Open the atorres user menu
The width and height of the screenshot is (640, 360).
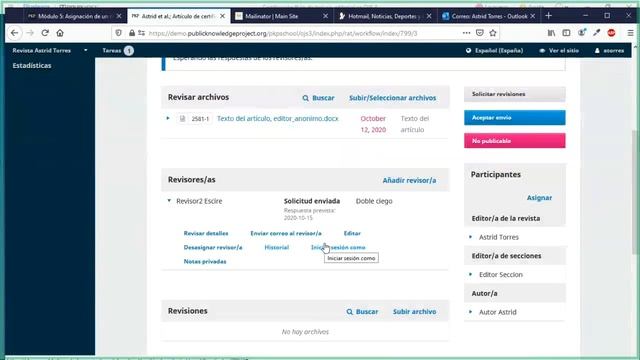coord(609,51)
